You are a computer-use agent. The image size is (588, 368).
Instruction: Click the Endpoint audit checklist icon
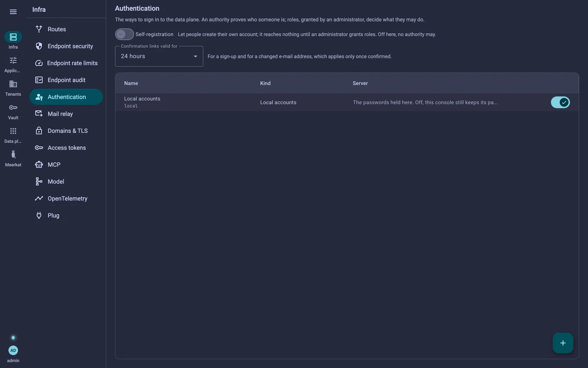click(39, 80)
